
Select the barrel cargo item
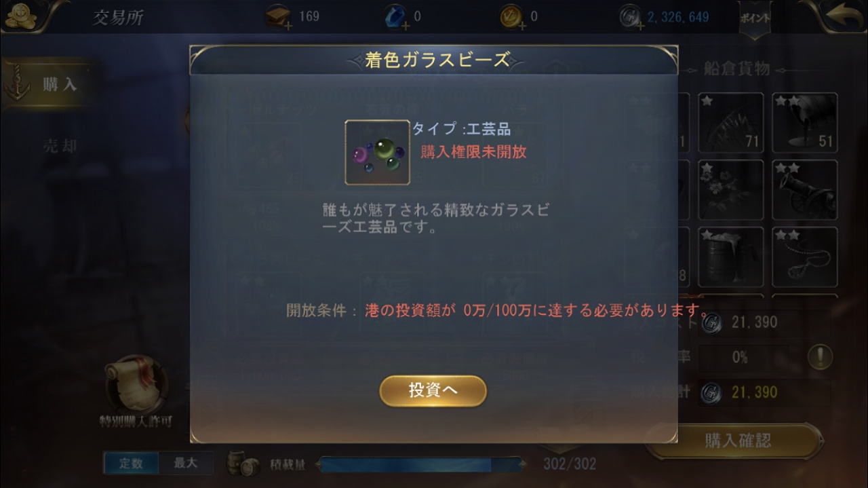click(731, 257)
